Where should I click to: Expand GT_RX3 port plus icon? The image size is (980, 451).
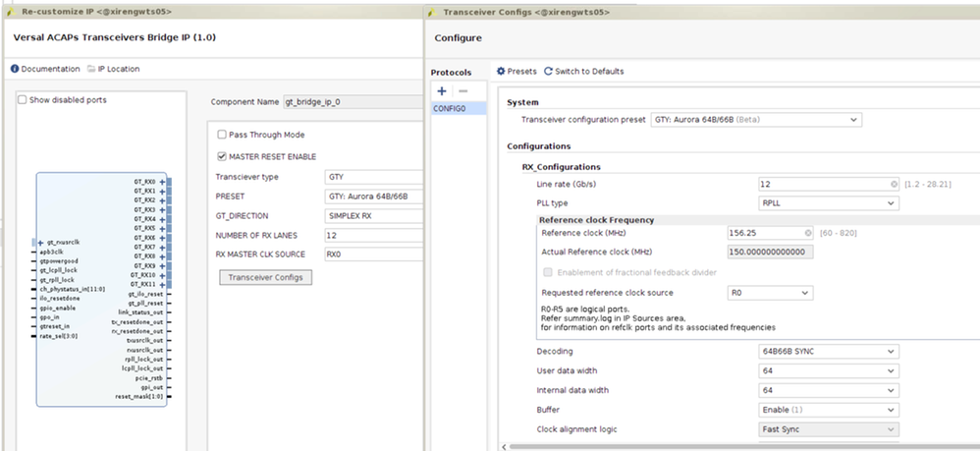(x=162, y=210)
